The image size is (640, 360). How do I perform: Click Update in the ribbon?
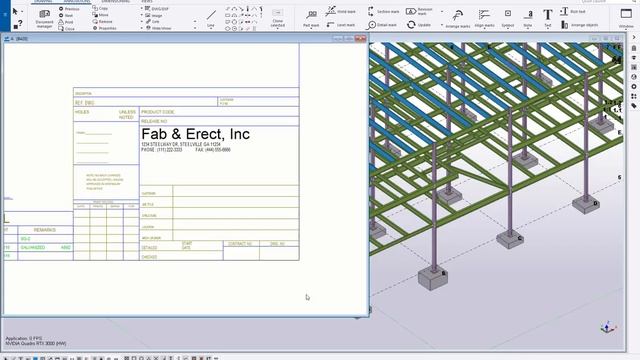(419, 25)
